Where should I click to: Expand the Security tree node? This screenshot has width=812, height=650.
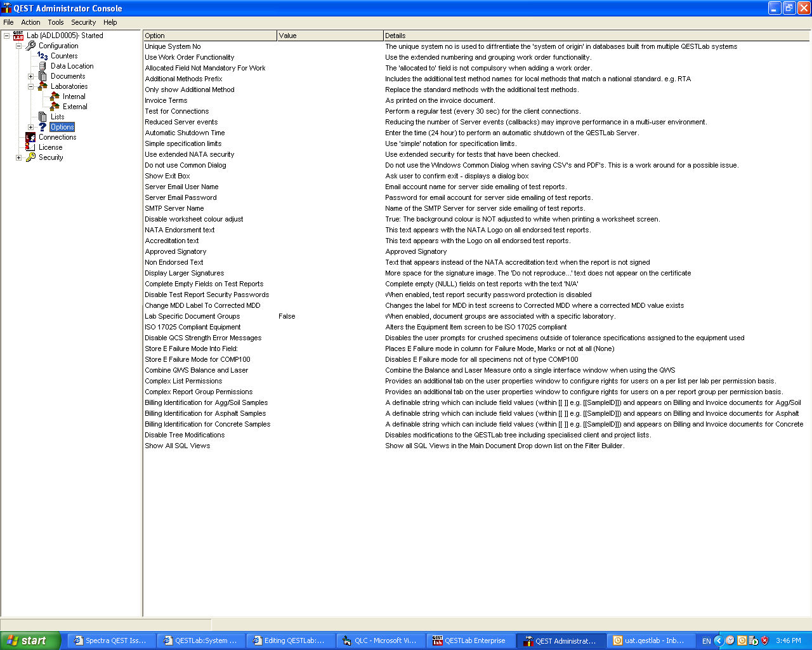pyautogui.click(x=18, y=157)
